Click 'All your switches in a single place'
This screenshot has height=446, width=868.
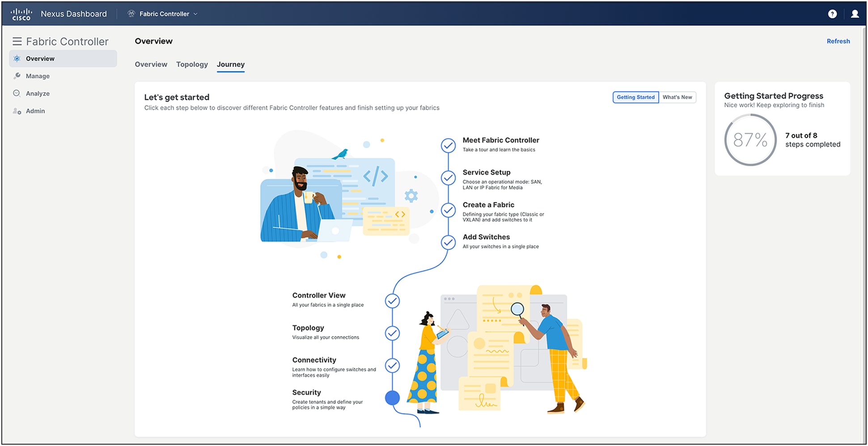click(x=500, y=247)
